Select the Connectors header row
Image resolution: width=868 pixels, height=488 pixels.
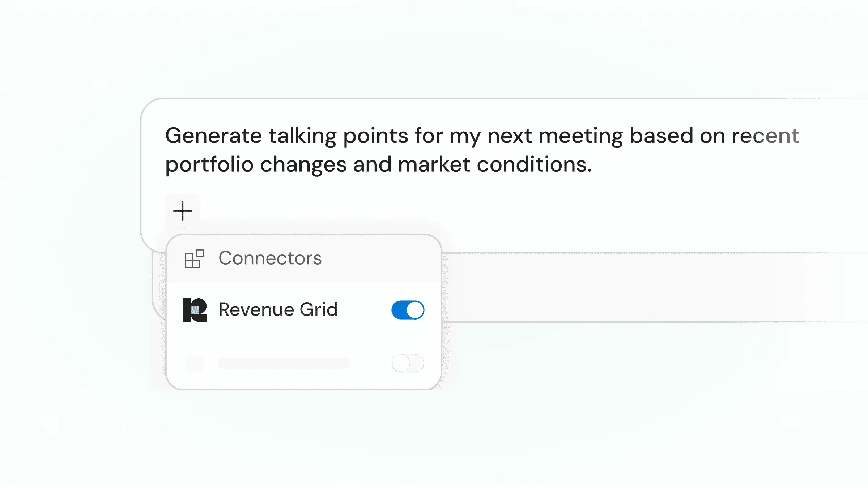point(304,258)
